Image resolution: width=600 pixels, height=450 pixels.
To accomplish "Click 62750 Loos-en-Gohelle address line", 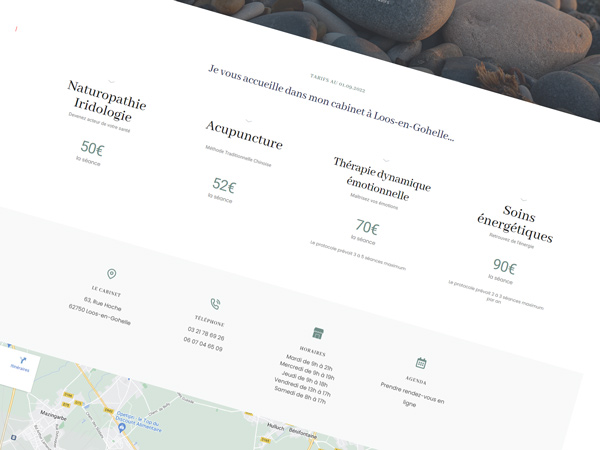I will tap(99, 315).
